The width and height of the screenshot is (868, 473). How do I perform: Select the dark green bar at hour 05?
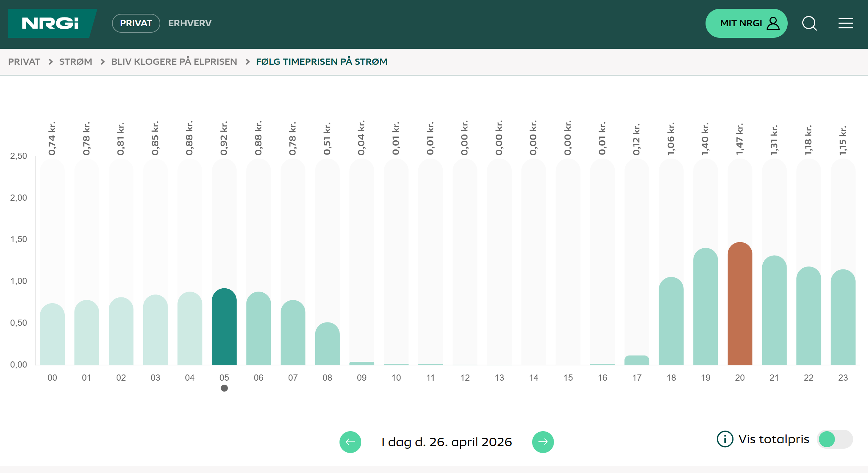(x=224, y=327)
